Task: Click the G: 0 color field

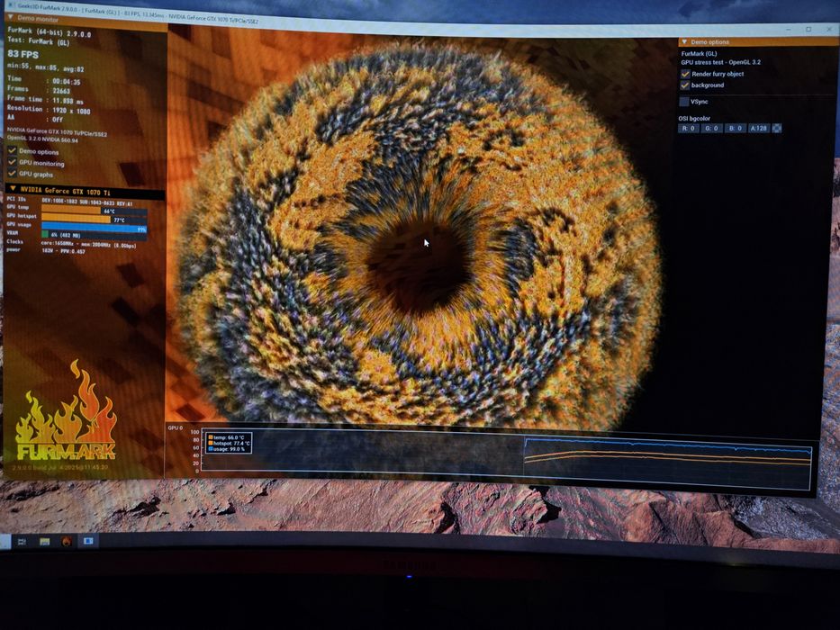Action: (711, 129)
